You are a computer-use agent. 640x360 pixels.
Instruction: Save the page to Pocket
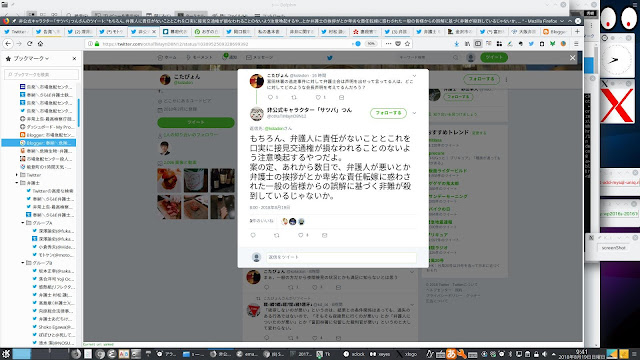pyautogui.click(x=398, y=44)
